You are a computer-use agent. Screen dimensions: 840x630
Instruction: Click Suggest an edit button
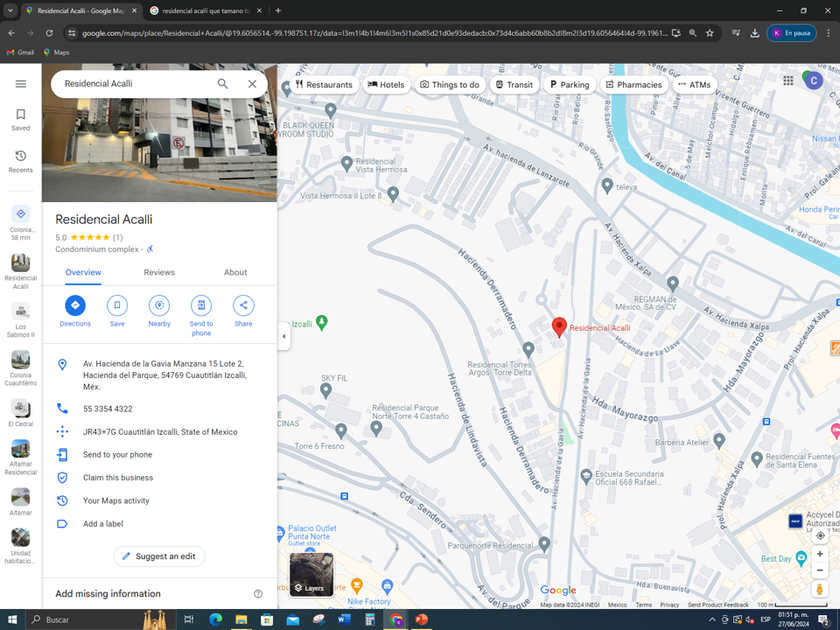tap(159, 556)
